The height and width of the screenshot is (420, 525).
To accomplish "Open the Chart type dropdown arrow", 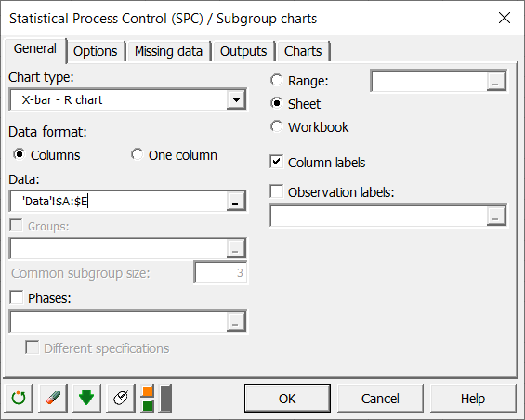I will point(236,99).
